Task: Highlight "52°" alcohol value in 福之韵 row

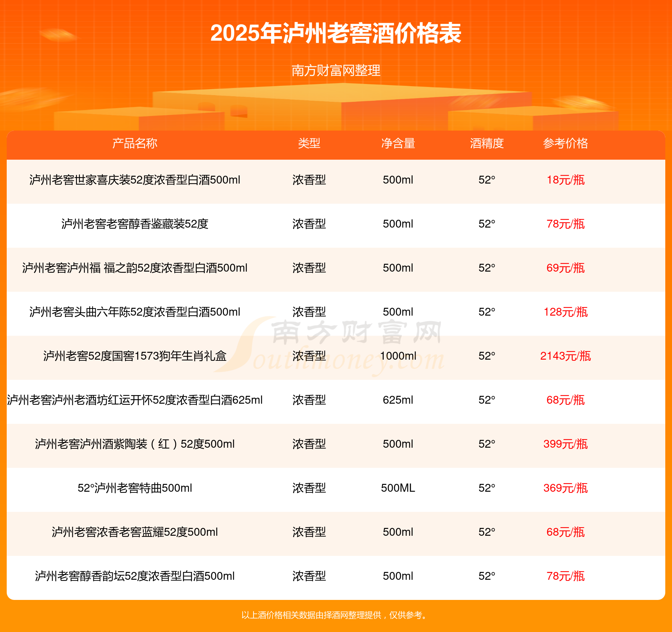Action: 487,268
